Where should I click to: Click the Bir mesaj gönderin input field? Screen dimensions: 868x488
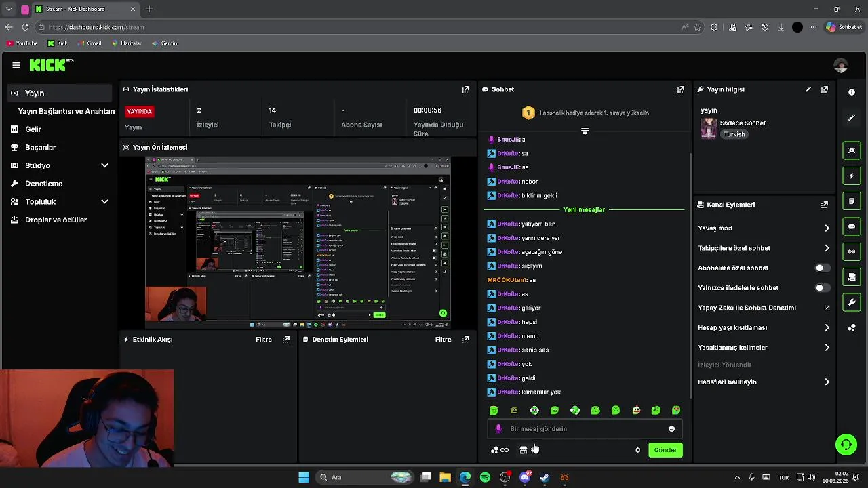click(x=585, y=429)
